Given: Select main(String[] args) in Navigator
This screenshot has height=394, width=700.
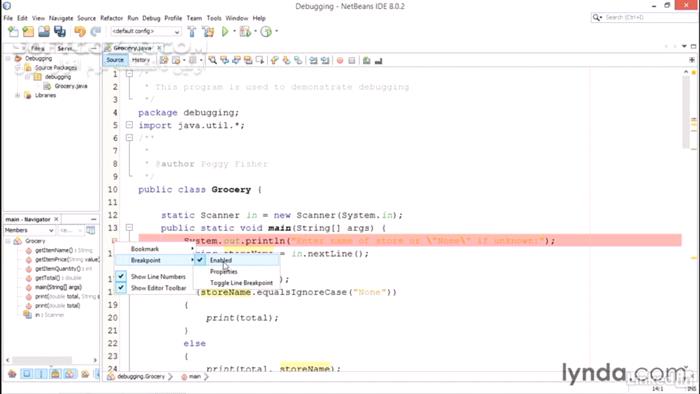Looking at the screenshot, I should click(x=58, y=287).
